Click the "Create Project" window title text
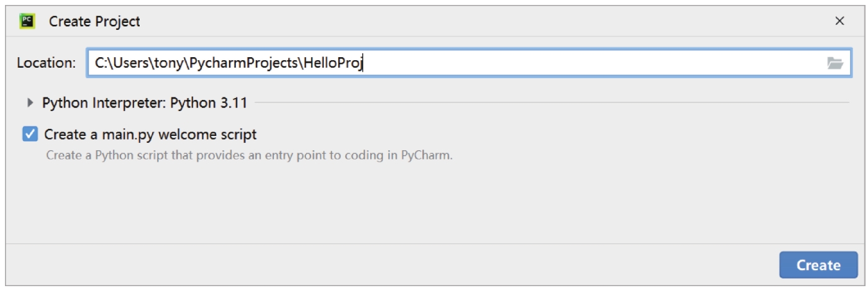Viewport: 868px width, 288px height. click(94, 21)
